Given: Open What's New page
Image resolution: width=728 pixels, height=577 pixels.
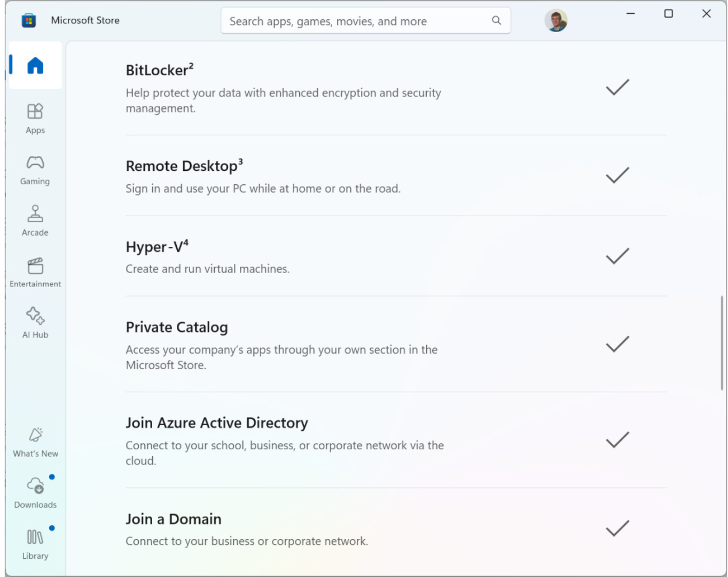Looking at the screenshot, I should (x=35, y=442).
